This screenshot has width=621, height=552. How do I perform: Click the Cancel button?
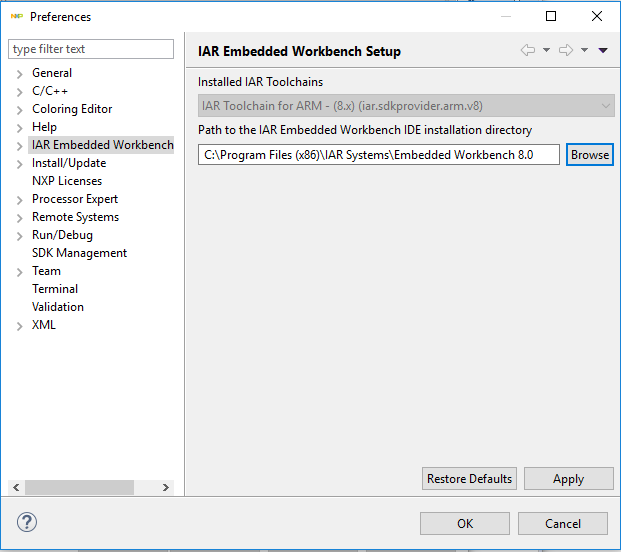(x=563, y=523)
